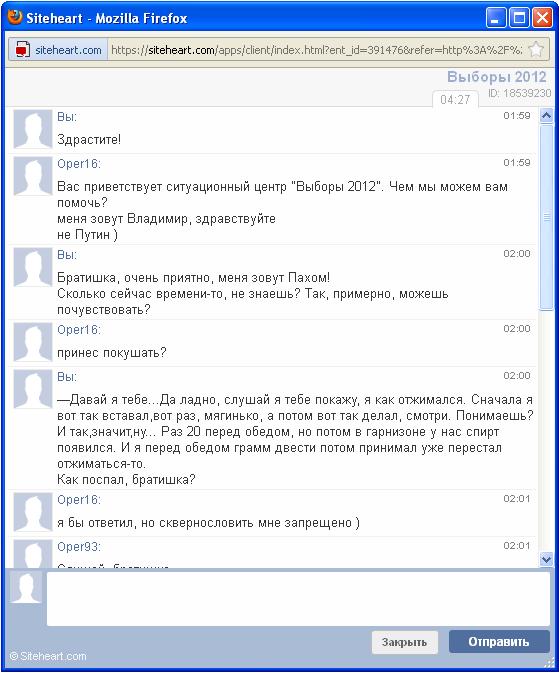
Task: Click your avatar beside the message input
Action: click(26, 588)
